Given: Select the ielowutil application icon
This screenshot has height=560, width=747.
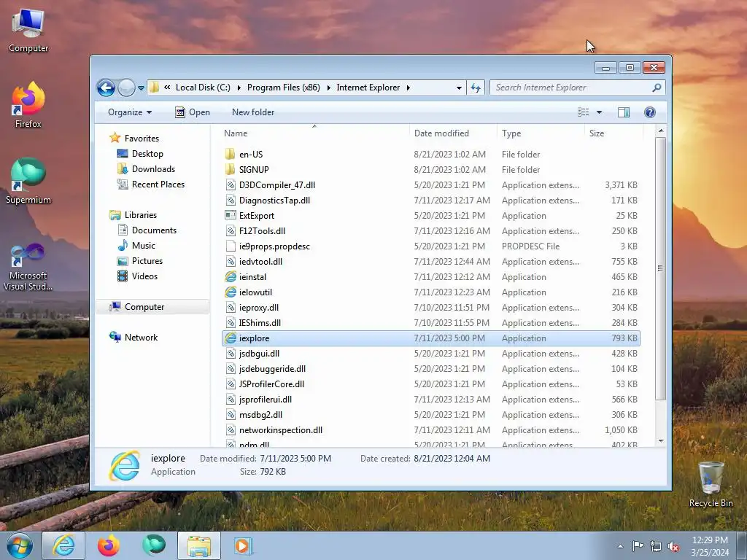Looking at the screenshot, I should coord(231,292).
